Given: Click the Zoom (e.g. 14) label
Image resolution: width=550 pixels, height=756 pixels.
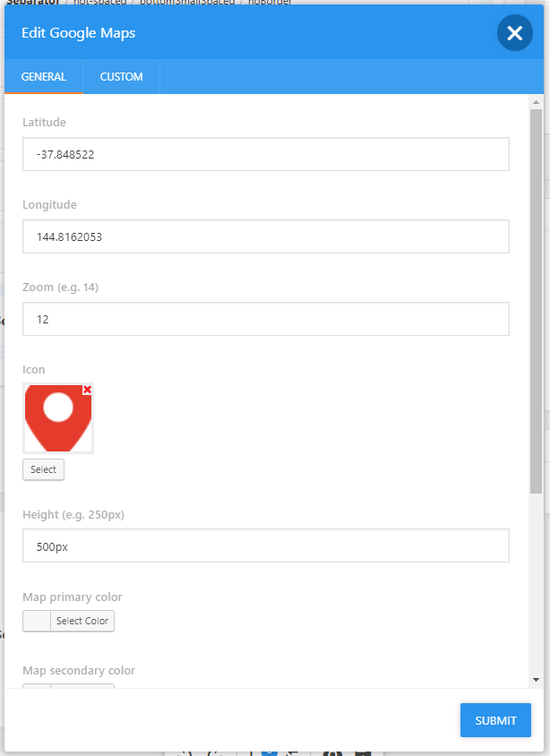Looking at the screenshot, I should point(60,288).
